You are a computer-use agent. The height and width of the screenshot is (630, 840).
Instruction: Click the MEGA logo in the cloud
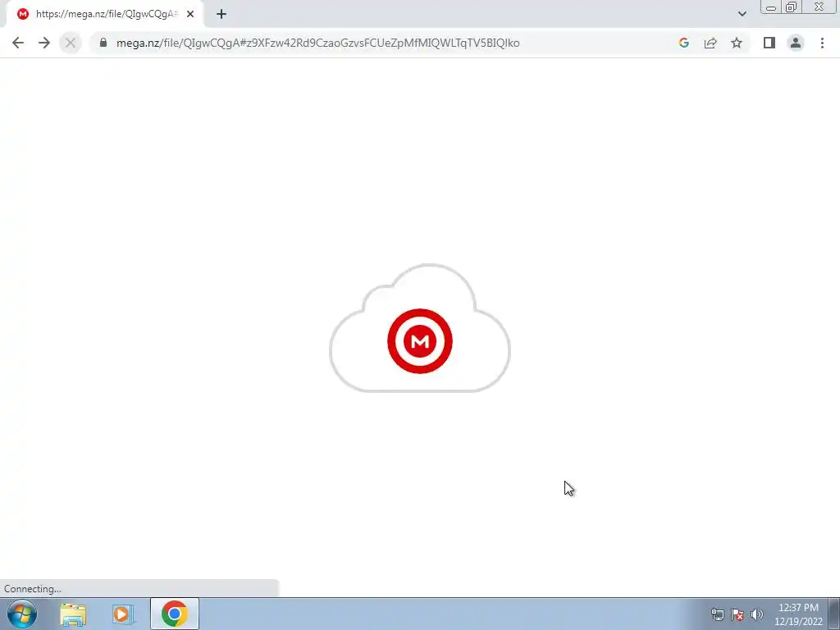tap(420, 341)
